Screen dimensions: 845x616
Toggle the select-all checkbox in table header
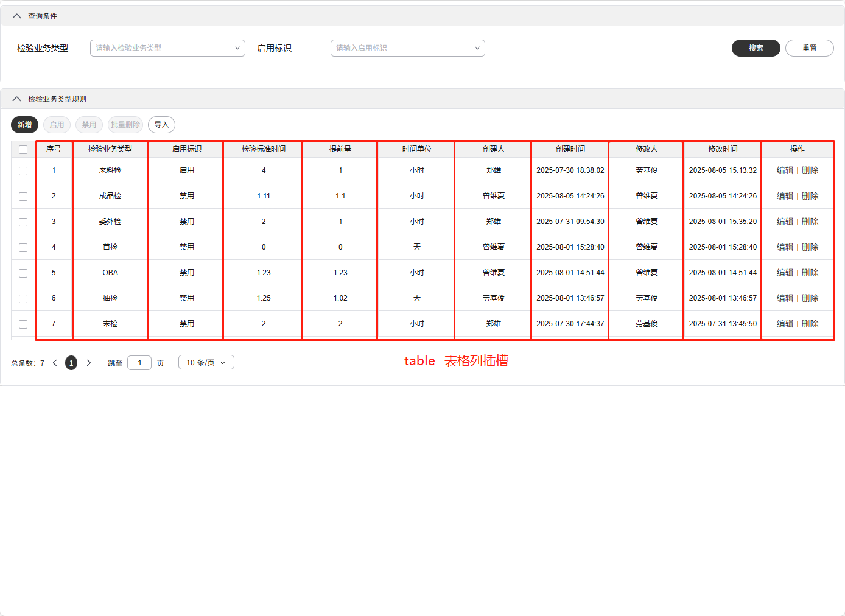[x=23, y=150]
